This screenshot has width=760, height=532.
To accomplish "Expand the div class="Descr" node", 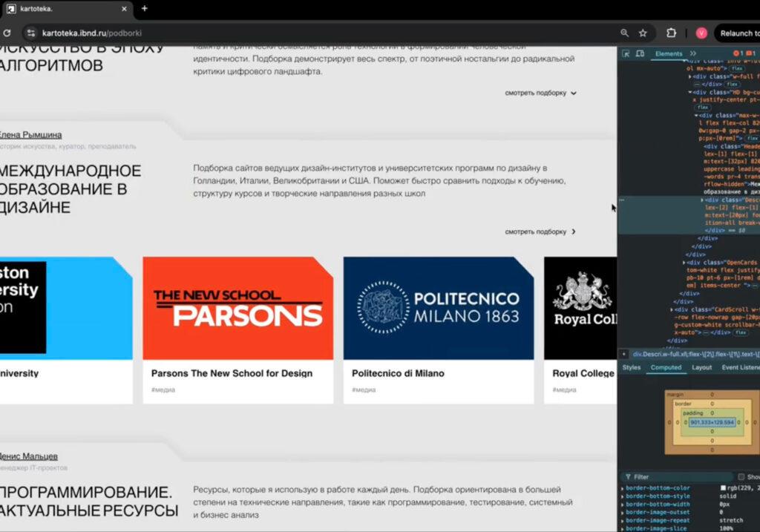I will (x=702, y=200).
